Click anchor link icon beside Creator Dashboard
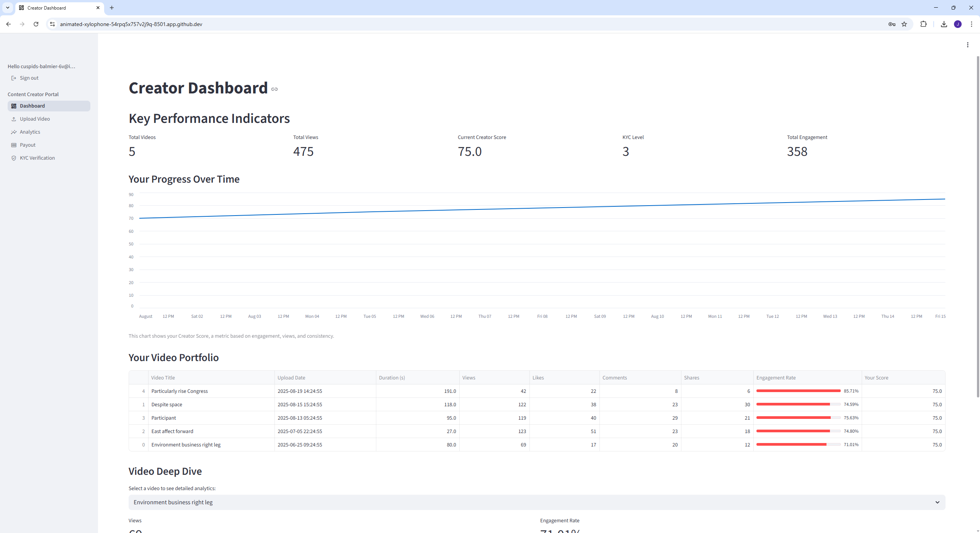 (x=274, y=89)
